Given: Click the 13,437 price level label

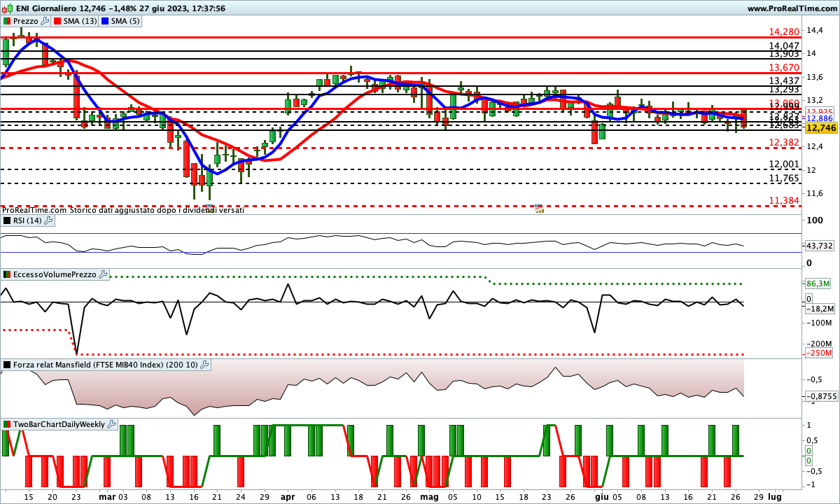Looking at the screenshot, I should [x=784, y=81].
